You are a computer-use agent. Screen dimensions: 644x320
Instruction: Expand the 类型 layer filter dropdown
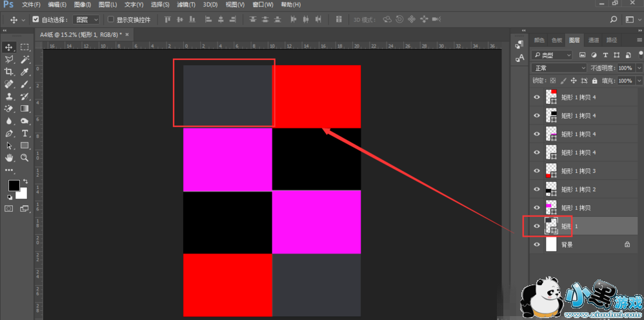tap(552, 55)
